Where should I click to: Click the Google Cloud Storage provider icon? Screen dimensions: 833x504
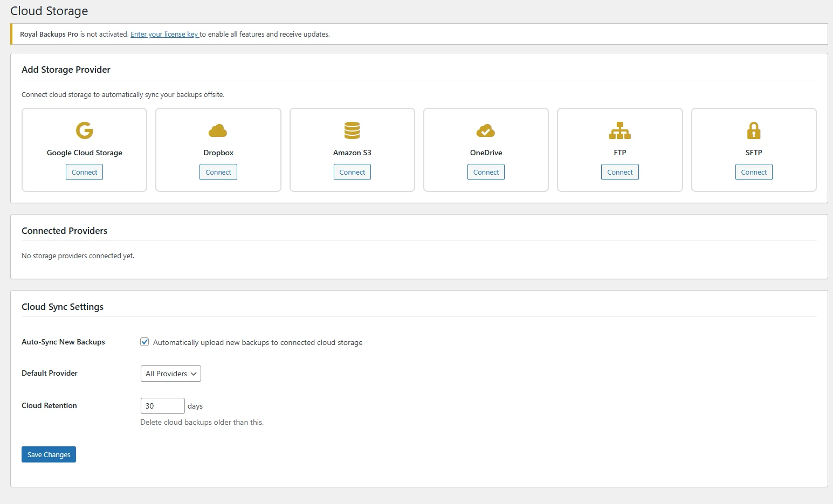click(x=84, y=130)
